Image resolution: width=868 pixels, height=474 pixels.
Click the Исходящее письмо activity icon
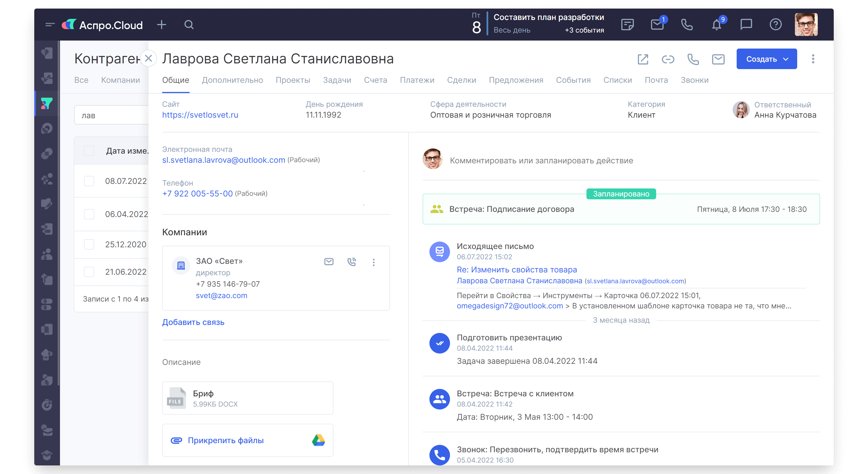point(439,252)
